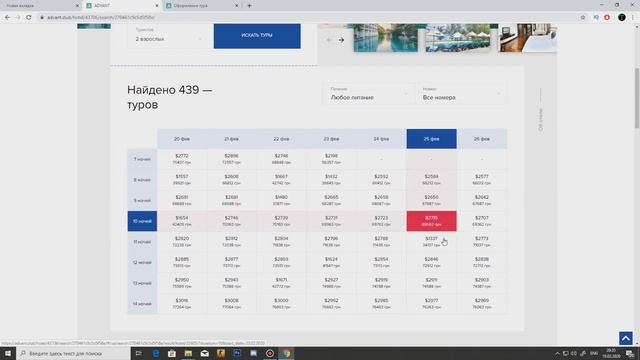Choose $2707 price for 10 nights 26 фев

click(x=482, y=221)
